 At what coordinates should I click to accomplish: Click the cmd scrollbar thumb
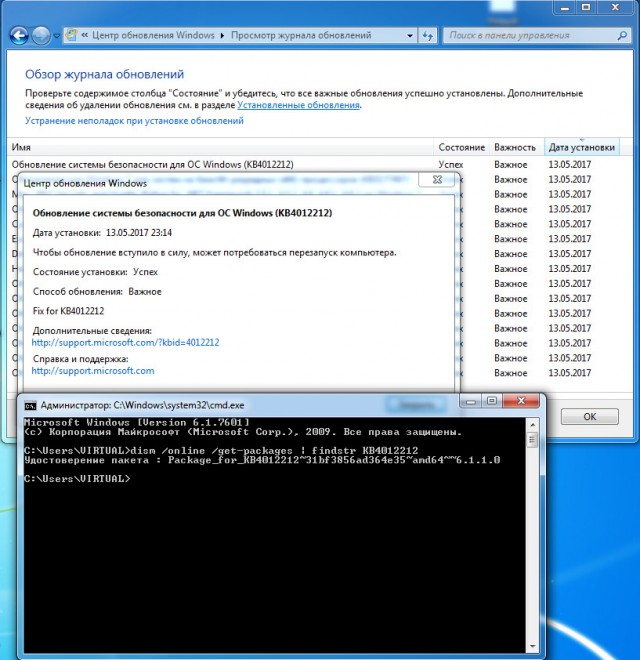[x=532, y=440]
